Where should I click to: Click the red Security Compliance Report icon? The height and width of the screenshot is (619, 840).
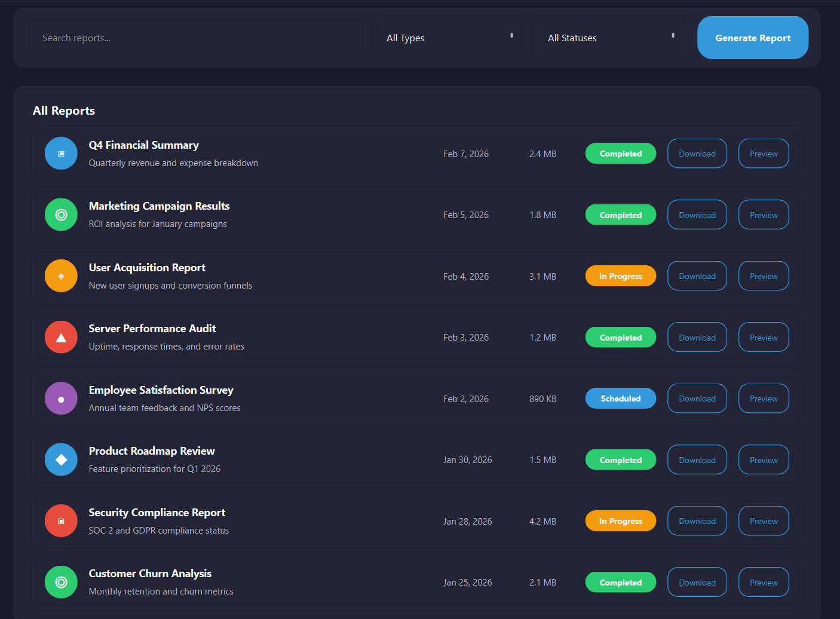[61, 520]
